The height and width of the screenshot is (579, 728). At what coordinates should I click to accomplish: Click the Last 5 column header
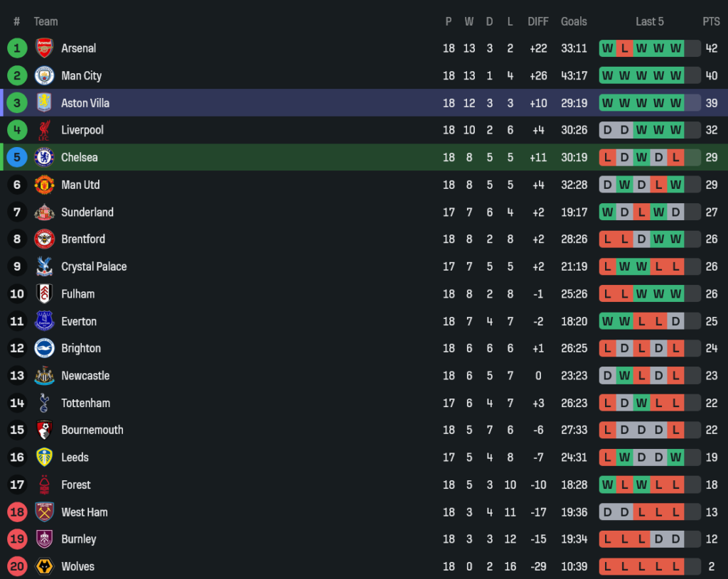pos(649,21)
